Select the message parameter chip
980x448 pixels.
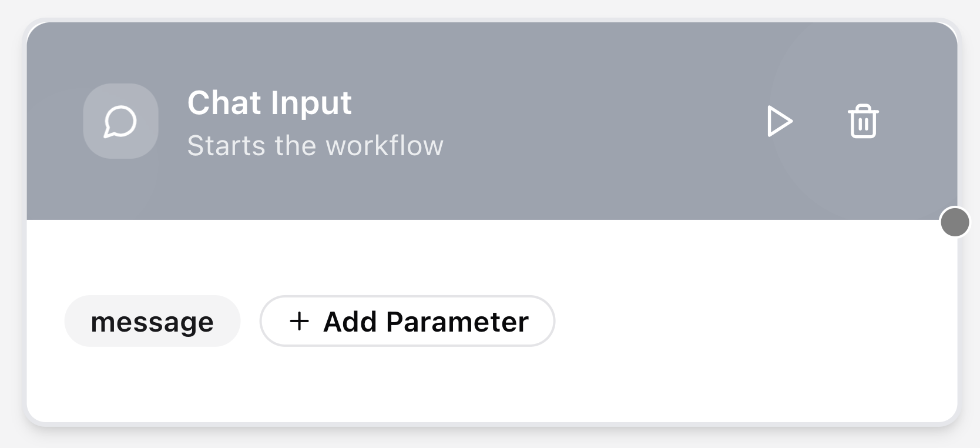pos(152,322)
